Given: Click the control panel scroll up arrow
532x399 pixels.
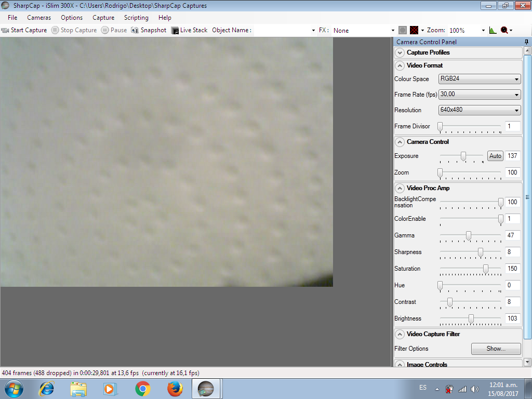Looking at the screenshot, I should [527, 51].
